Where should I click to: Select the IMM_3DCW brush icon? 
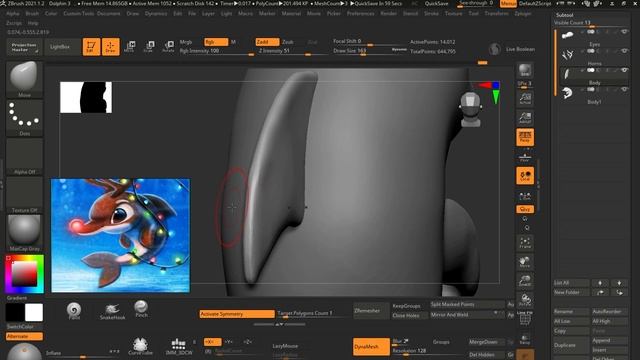179,346
